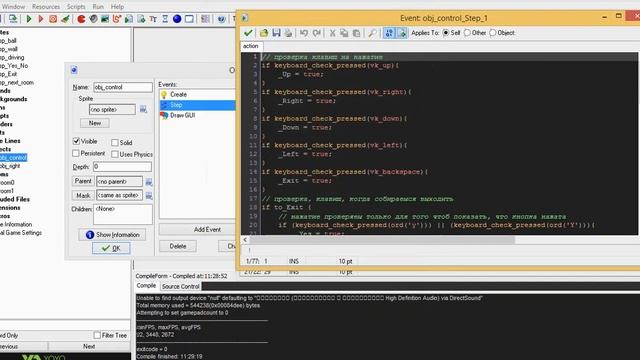
Task: Open the Resources menu
Action: [46, 7]
